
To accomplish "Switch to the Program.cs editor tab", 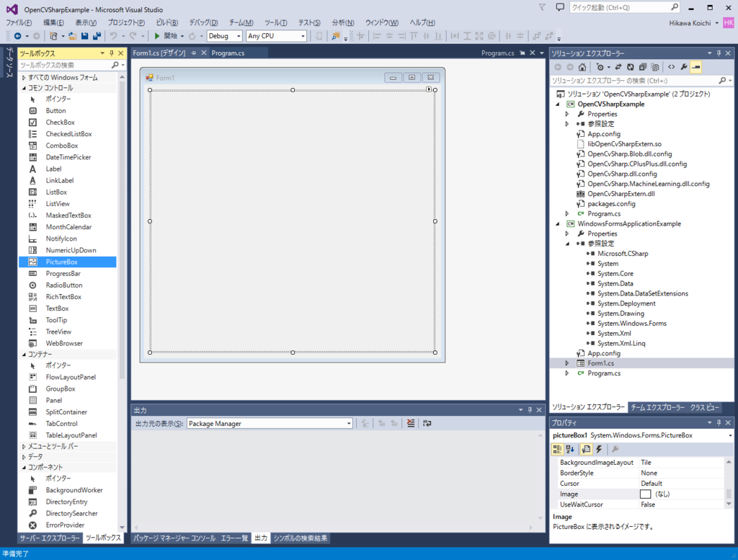I will click(x=228, y=53).
